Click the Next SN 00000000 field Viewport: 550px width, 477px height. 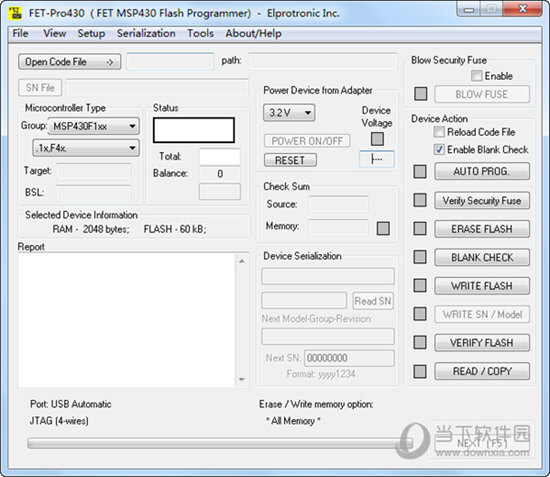349,358
